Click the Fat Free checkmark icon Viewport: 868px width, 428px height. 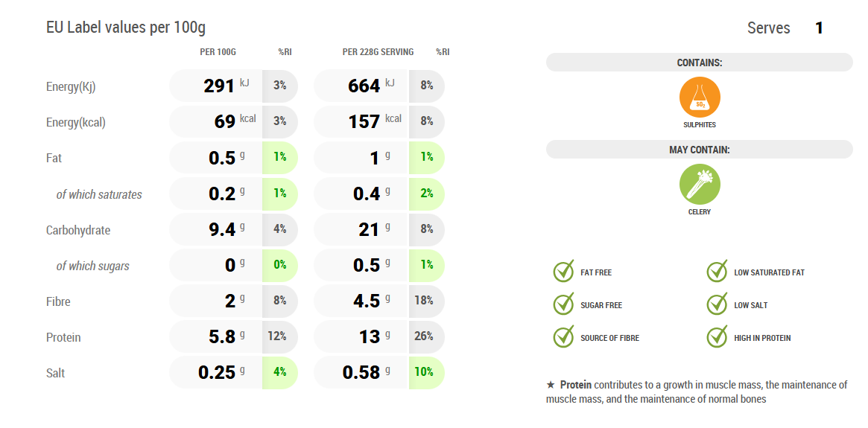tap(564, 272)
